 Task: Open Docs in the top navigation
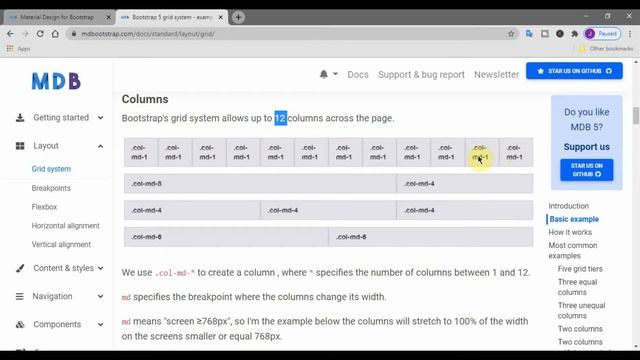click(358, 75)
